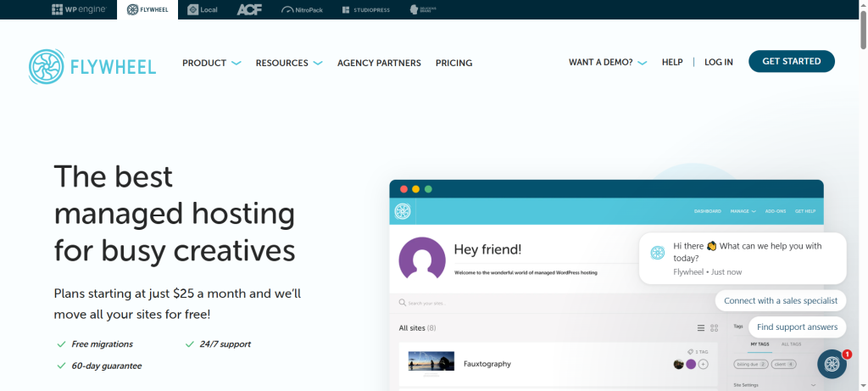Expand the Resources dropdown menu
Screen dimensions: 868x391
289,63
